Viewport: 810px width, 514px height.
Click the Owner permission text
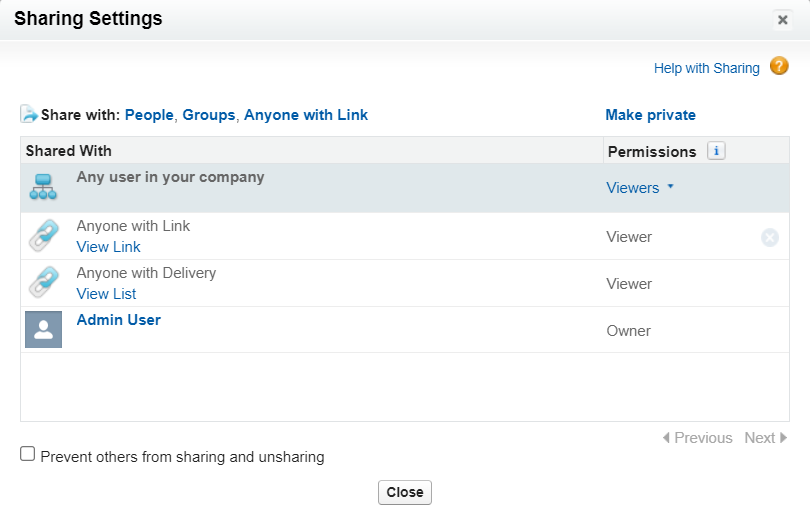coord(629,331)
